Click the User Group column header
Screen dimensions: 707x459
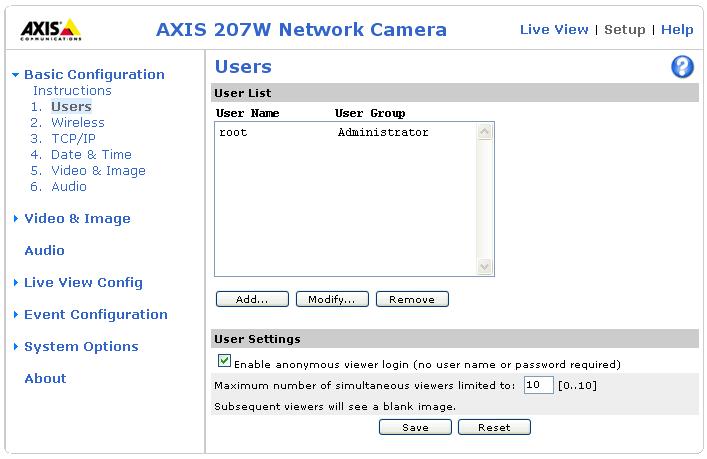(x=370, y=113)
